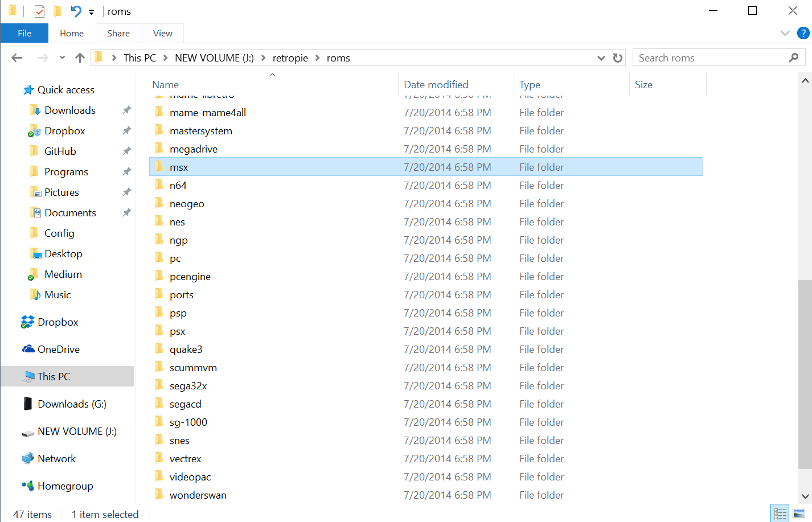Viewport: 812px width, 522px height.
Task: Click the pin icon next to GitHub
Action: [127, 151]
